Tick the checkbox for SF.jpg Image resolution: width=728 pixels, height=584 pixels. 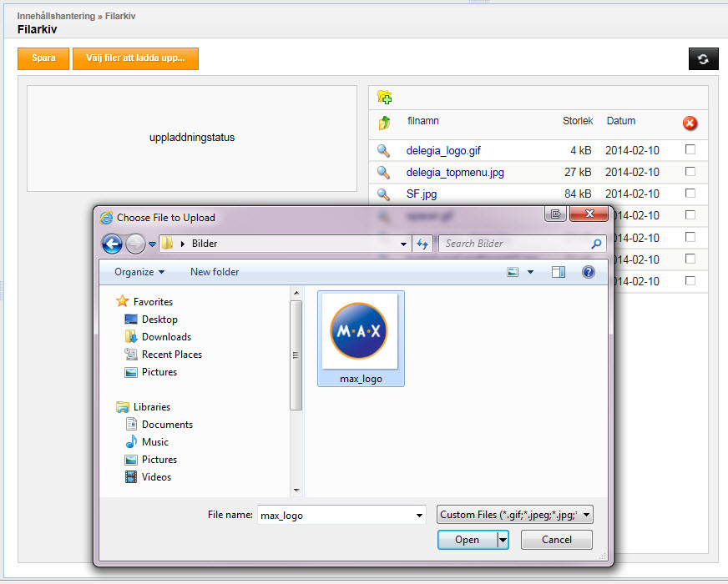[690, 193]
